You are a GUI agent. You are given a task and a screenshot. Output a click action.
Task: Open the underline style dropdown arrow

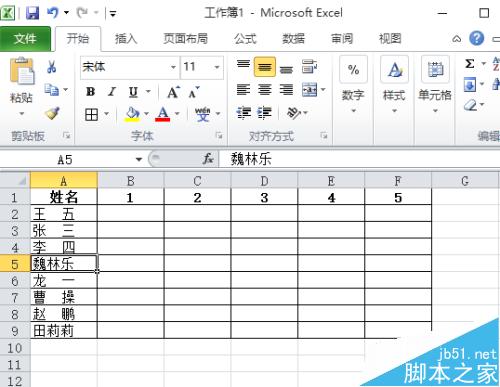[x=148, y=91]
